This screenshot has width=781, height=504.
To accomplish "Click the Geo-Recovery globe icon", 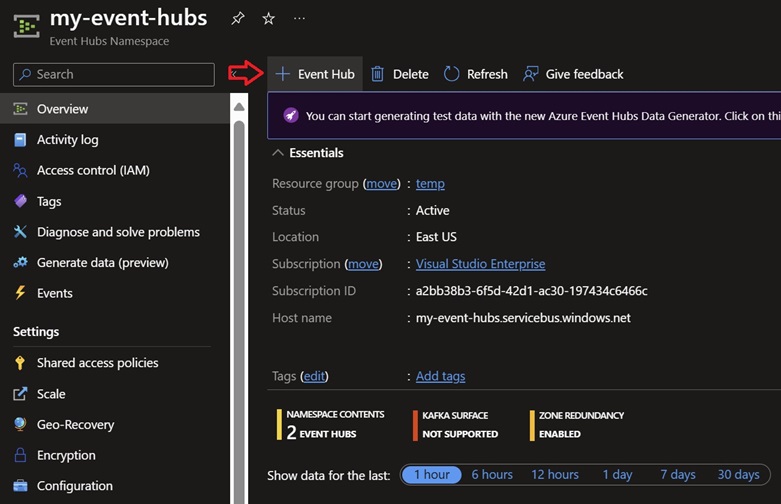I will click(20, 424).
